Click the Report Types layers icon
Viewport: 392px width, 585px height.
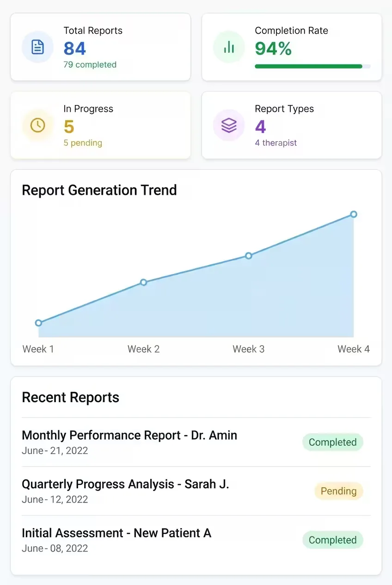click(229, 125)
